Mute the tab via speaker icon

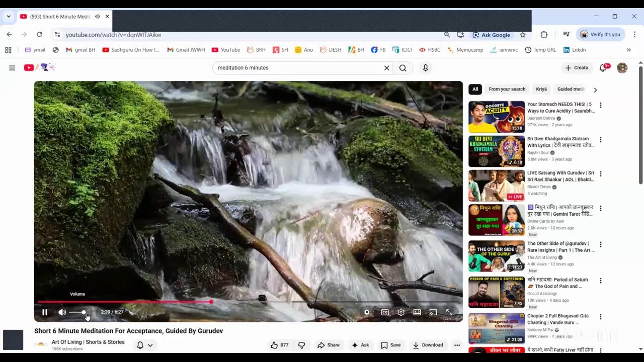(97, 17)
